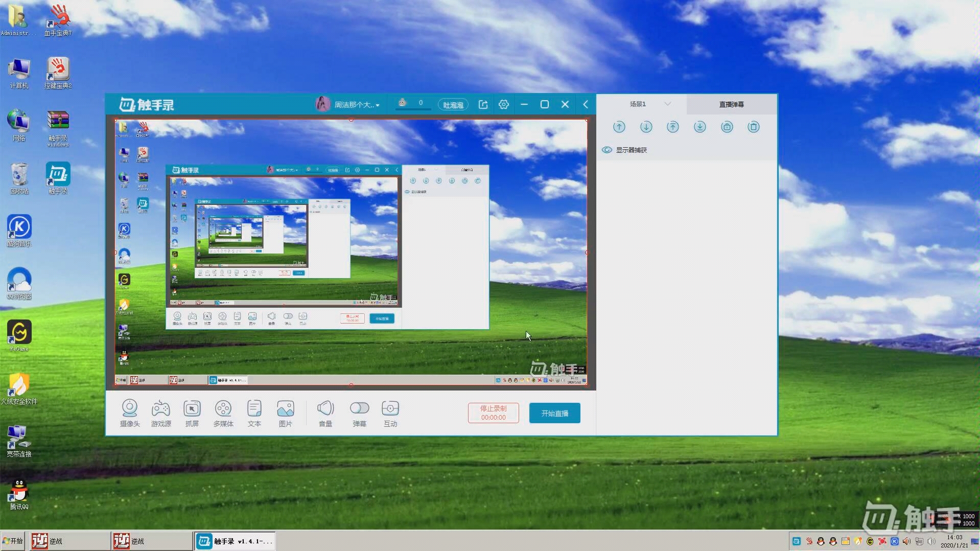This screenshot has width=980, height=551.
Task: Click the network tray icon
Action: click(x=919, y=541)
